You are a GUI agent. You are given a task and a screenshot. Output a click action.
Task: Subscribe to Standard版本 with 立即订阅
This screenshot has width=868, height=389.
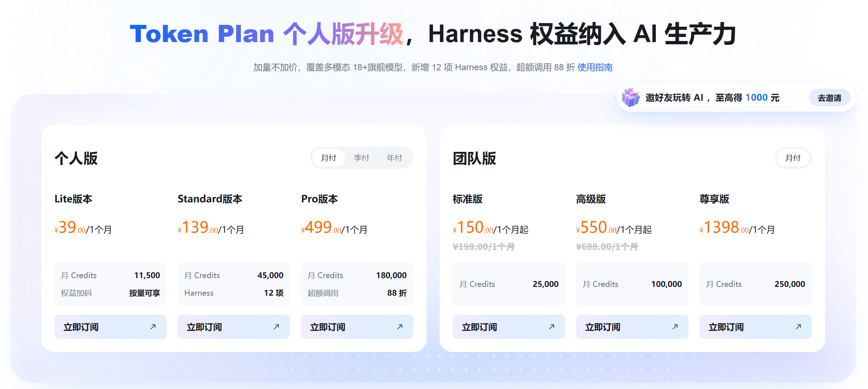(x=234, y=327)
